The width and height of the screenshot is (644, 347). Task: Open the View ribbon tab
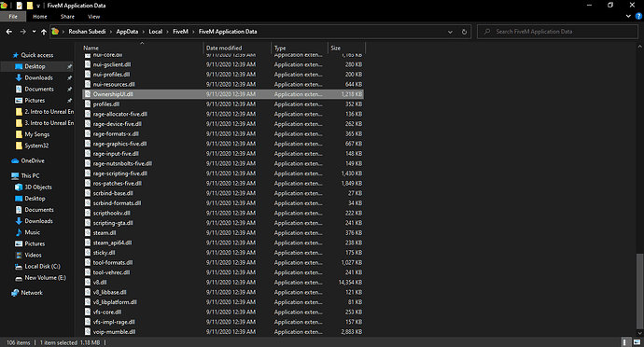pyautogui.click(x=93, y=17)
